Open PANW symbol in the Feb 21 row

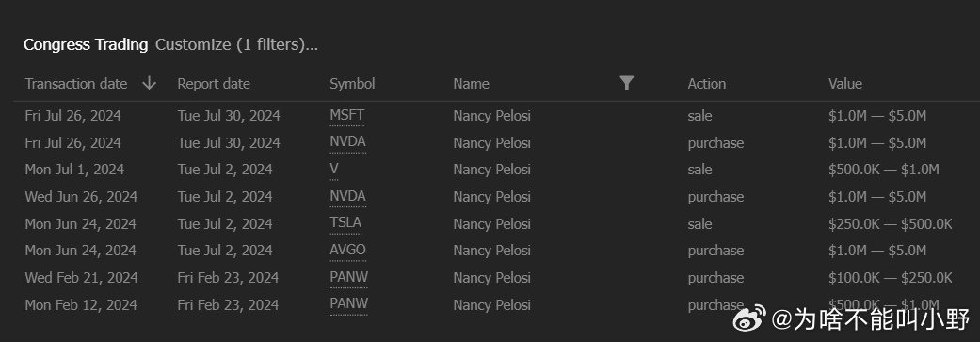pyautogui.click(x=348, y=277)
